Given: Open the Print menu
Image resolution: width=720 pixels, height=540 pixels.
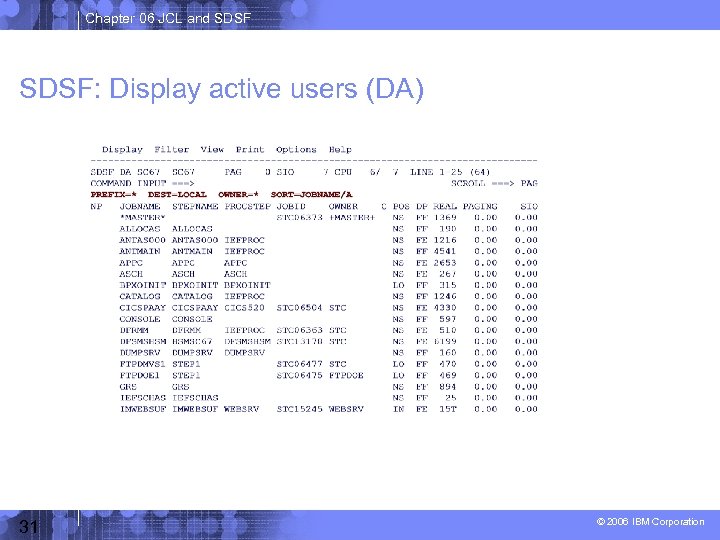Looking at the screenshot, I should click(x=250, y=149).
